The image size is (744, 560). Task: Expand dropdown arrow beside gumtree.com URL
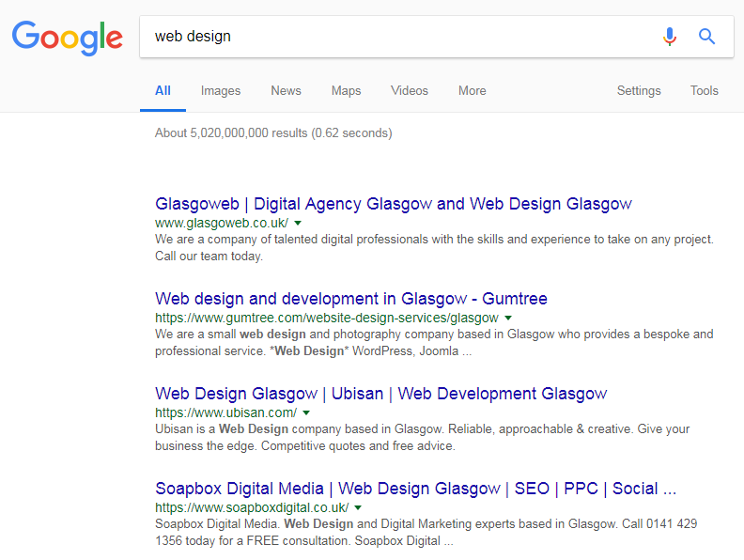[508, 318]
